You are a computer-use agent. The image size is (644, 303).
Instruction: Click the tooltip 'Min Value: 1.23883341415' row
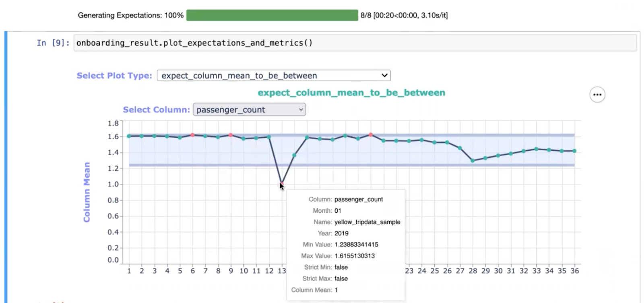pos(341,245)
